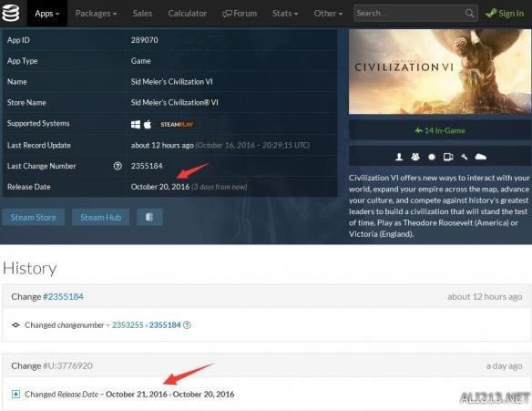Image resolution: width=532 pixels, height=411 pixels.
Task: Click the icon button next to Steam Hub
Action: [149, 217]
